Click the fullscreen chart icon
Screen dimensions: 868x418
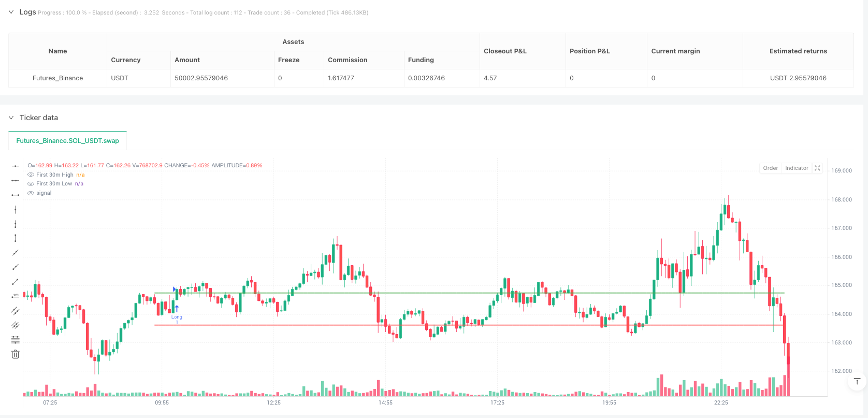(817, 168)
